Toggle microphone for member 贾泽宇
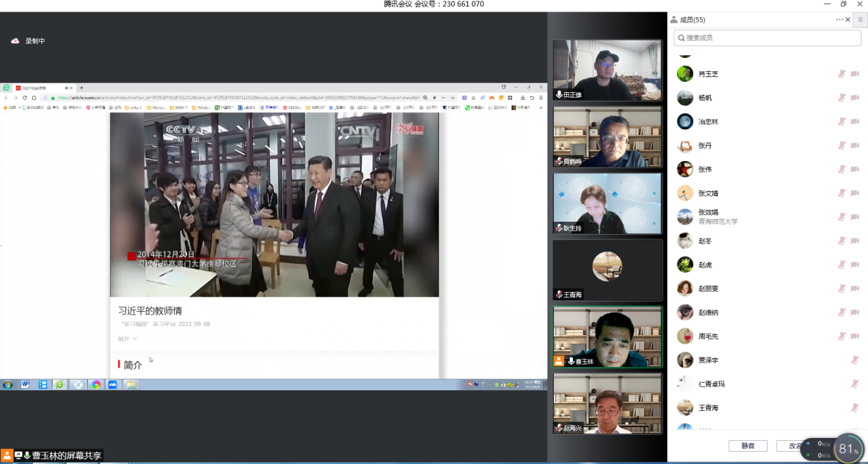868x464 pixels. (855, 360)
